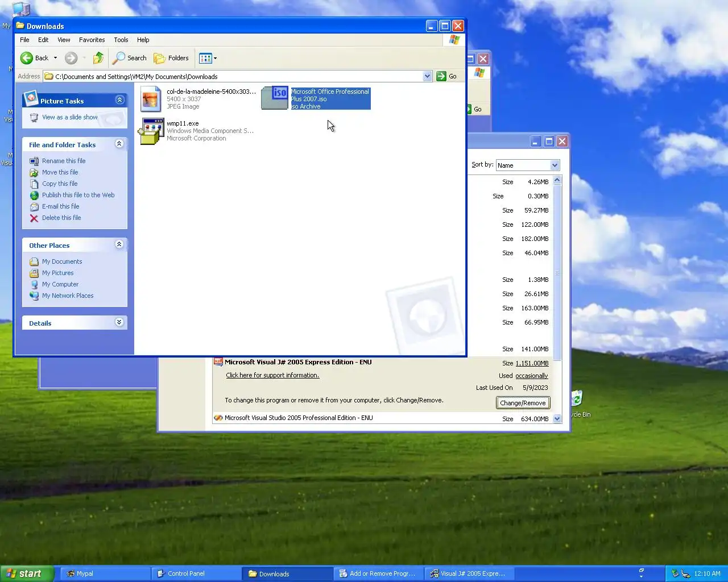Switch to Control Panel in the taskbar
The height and width of the screenshot is (582, 728).
pos(196,573)
